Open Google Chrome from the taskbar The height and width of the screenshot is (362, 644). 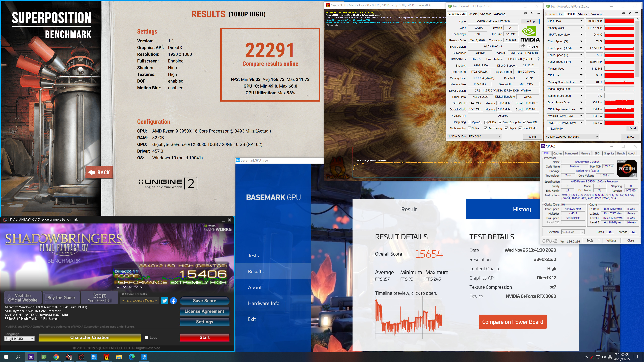(x=56, y=357)
